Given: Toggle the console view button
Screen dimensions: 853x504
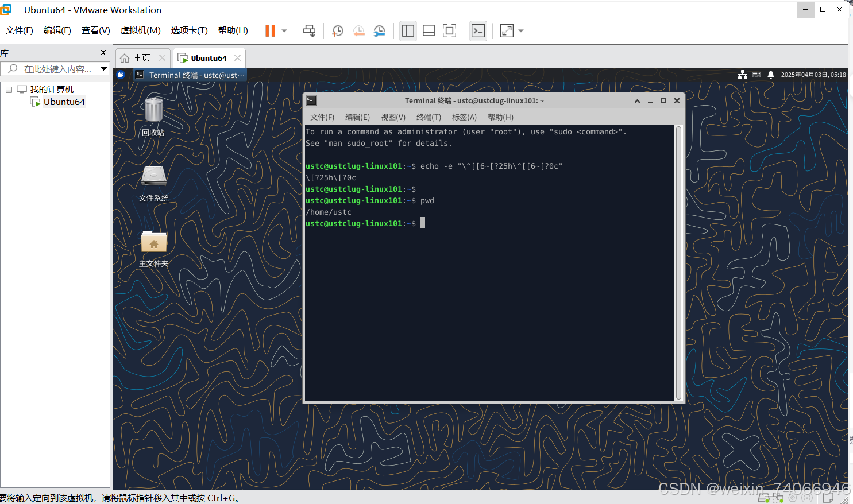Looking at the screenshot, I should coord(478,31).
